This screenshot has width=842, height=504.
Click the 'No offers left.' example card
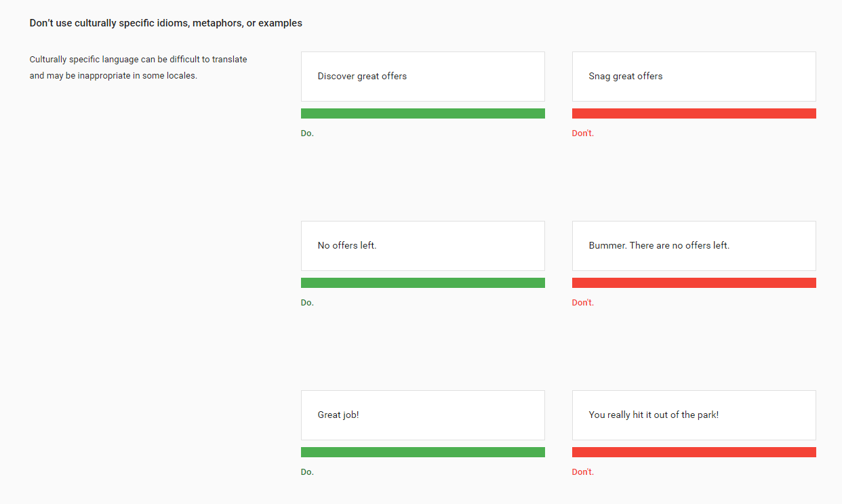422,246
